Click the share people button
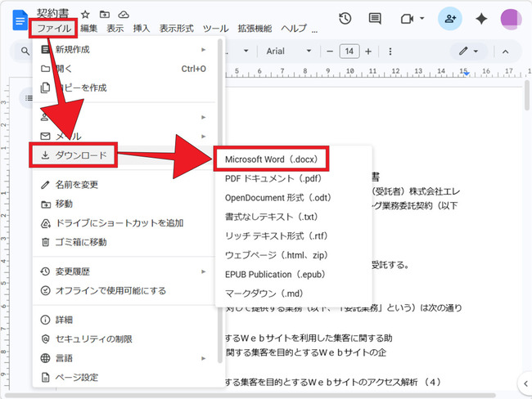The width and height of the screenshot is (532, 399). (450, 18)
